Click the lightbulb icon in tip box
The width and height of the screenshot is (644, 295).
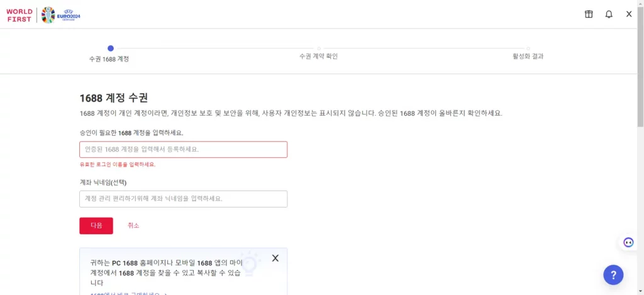point(249,264)
